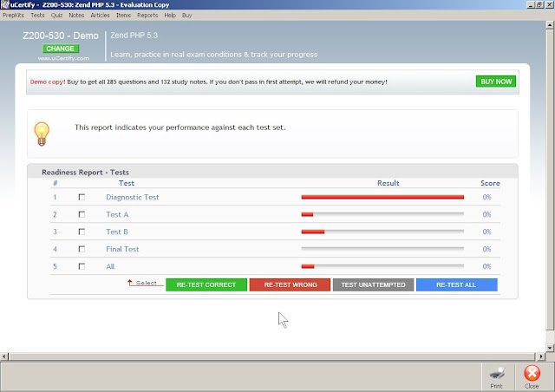The image size is (555, 392).
Task: Open the PrepKits menu
Action: (x=13, y=16)
